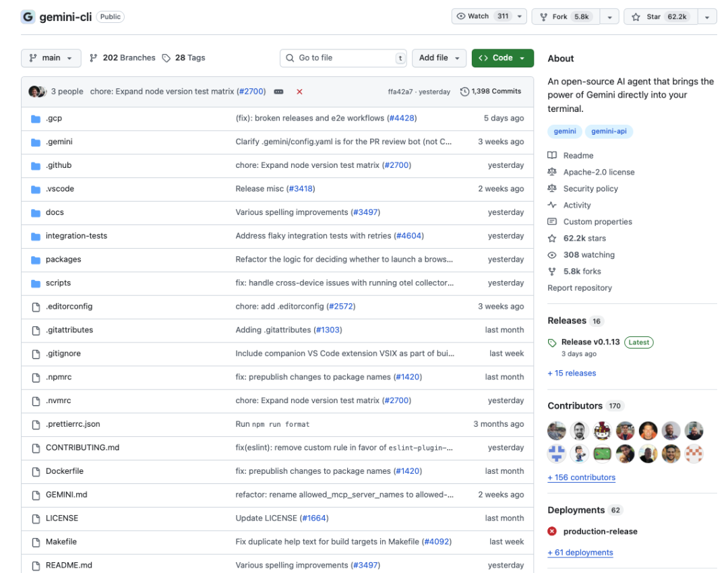Expand commit message ellipsis icon
The image size is (728, 573).
278,92
